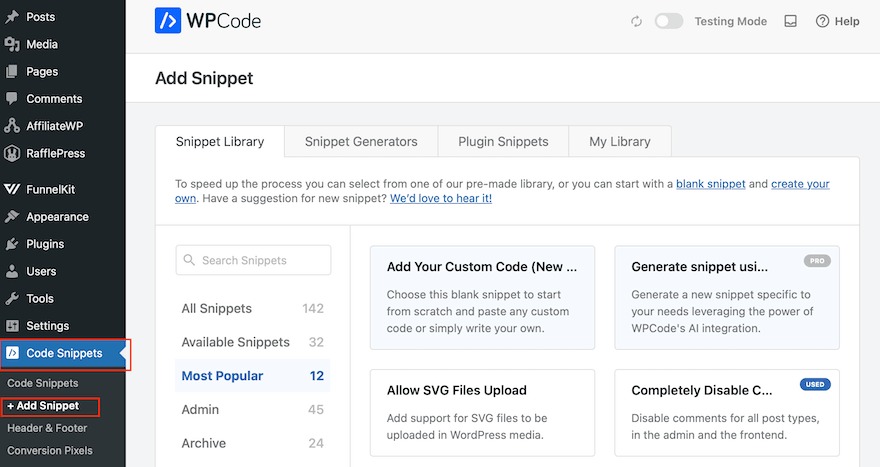Click the Search Snippets input field

pyautogui.click(x=253, y=260)
